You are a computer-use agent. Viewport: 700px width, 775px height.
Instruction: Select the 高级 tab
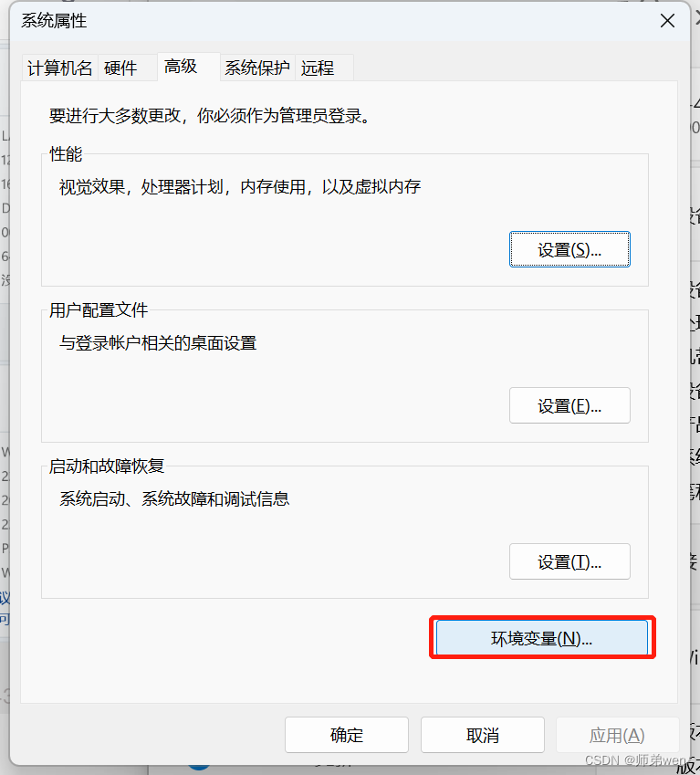(189, 67)
